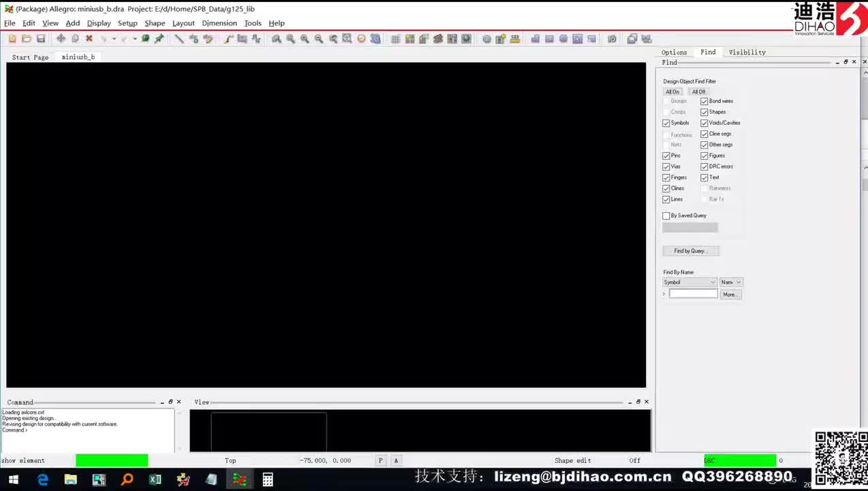Open the Shape menu

click(x=155, y=23)
